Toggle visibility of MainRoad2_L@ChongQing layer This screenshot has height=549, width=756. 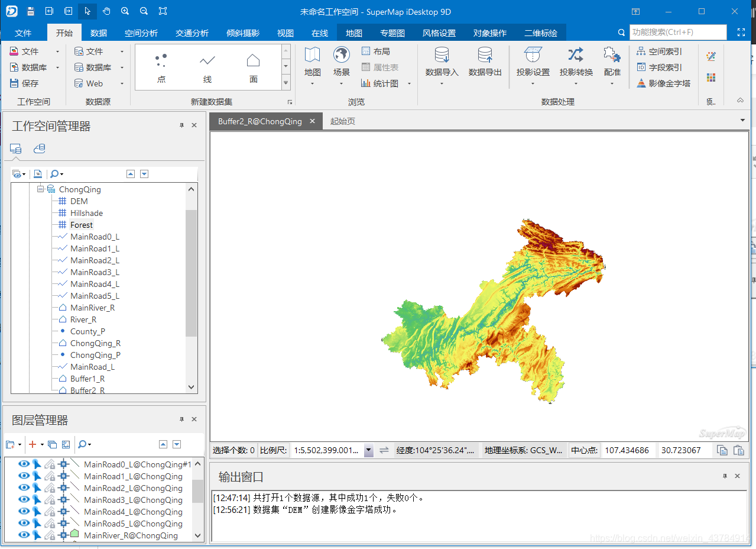pos(24,488)
